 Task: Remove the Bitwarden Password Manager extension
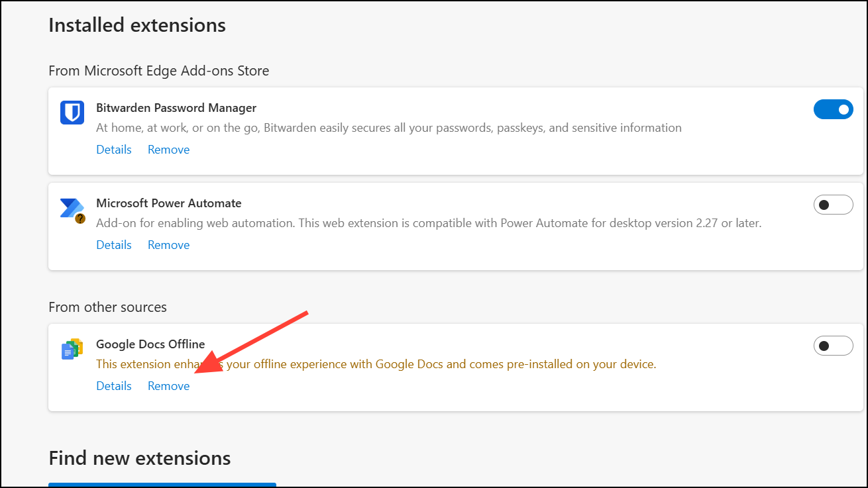pos(168,149)
